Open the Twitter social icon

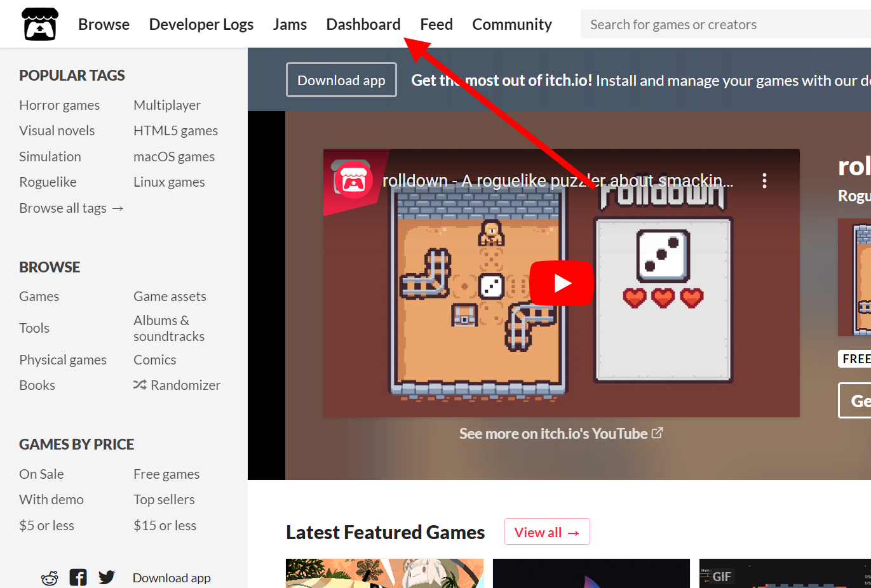click(x=107, y=577)
